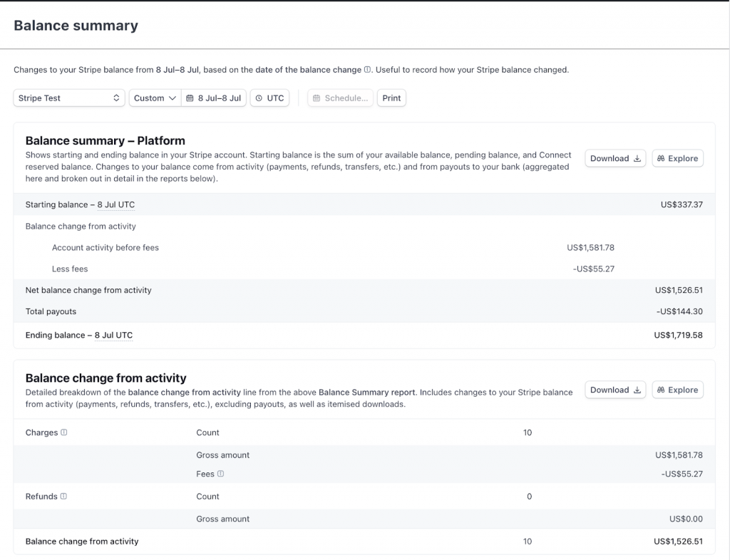This screenshot has width=730, height=560.
Task: Download the Balance summary – Platform report
Action: point(615,158)
